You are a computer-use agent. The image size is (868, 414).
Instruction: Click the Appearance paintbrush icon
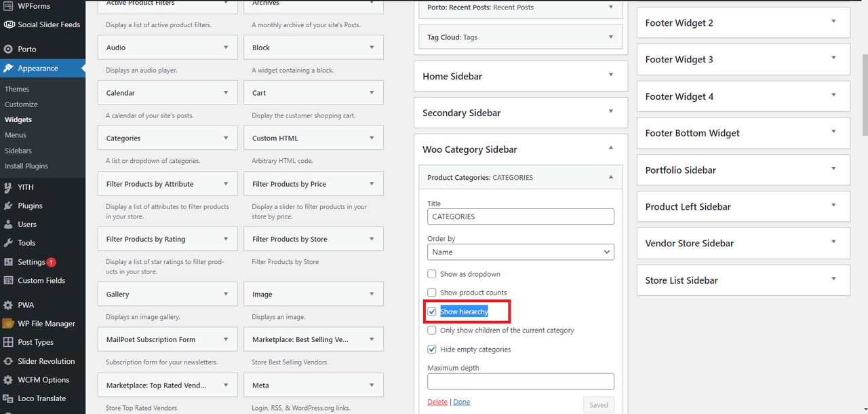(8, 68)
